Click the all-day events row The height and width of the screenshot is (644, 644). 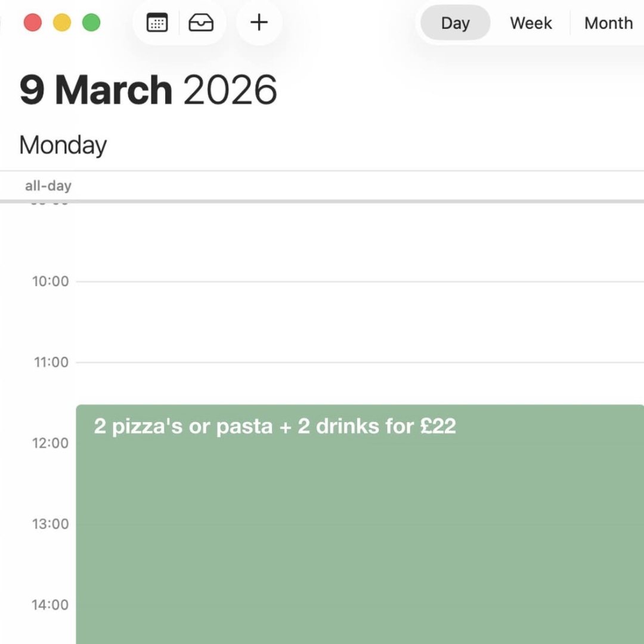point(358,186)
